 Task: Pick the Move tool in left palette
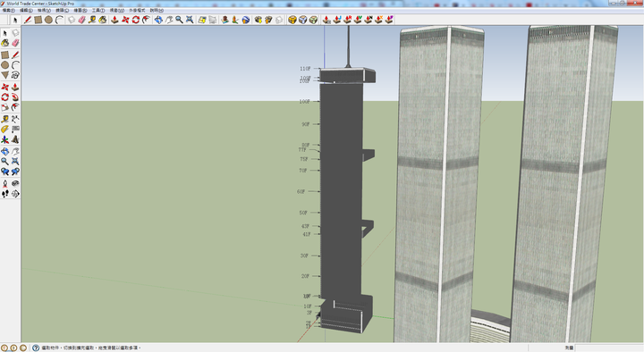(x=5, y=87)
